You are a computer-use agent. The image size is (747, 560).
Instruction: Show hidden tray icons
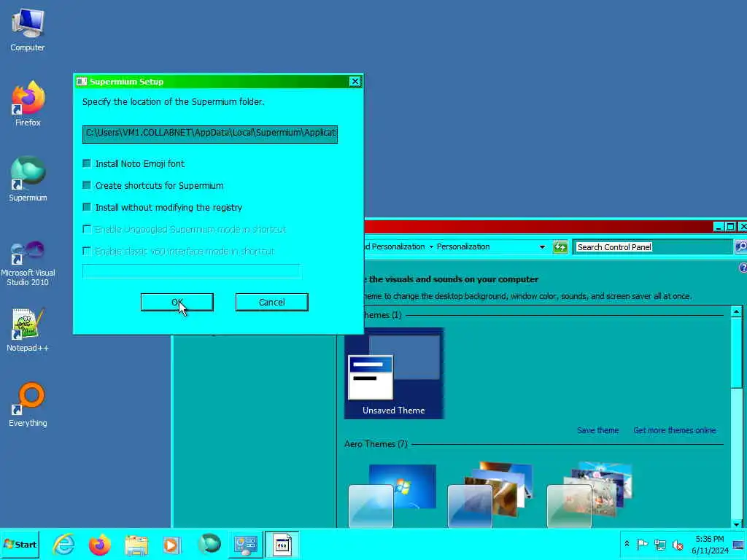627,544
